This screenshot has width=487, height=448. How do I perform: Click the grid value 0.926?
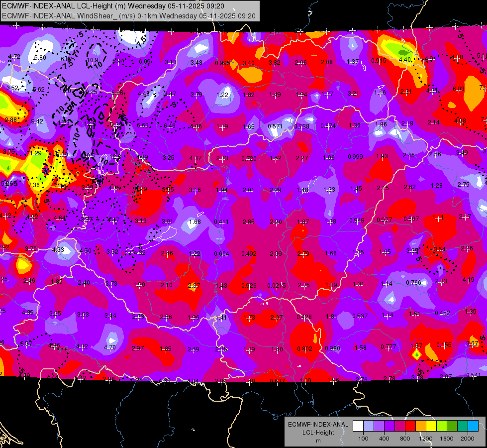pyautogui.click(x=249, y=285)
